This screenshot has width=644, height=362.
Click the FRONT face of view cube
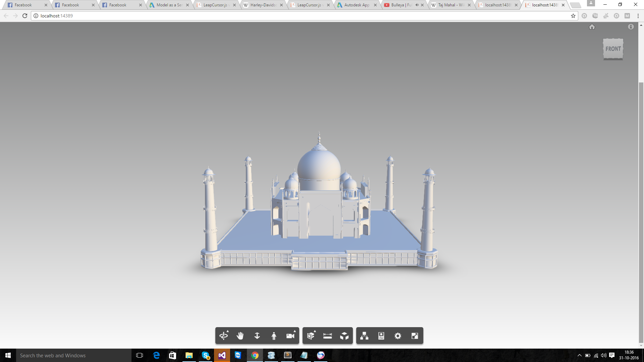coord(613,49)
